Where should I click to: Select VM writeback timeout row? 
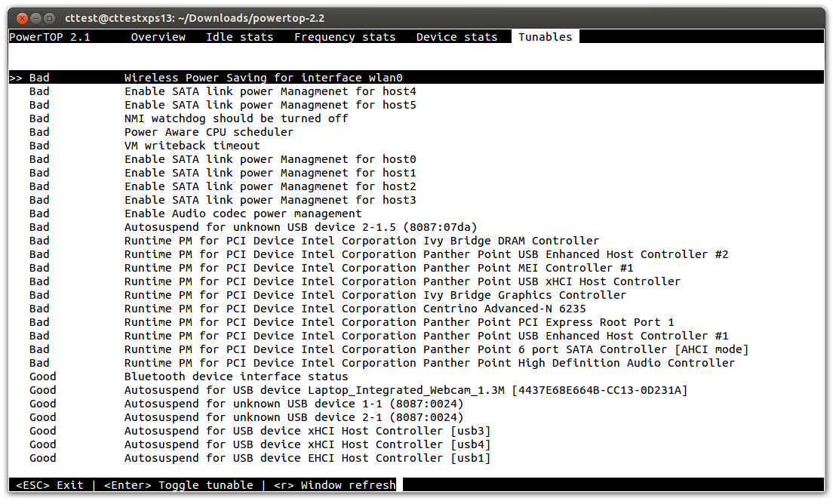(x=416, y=146)
